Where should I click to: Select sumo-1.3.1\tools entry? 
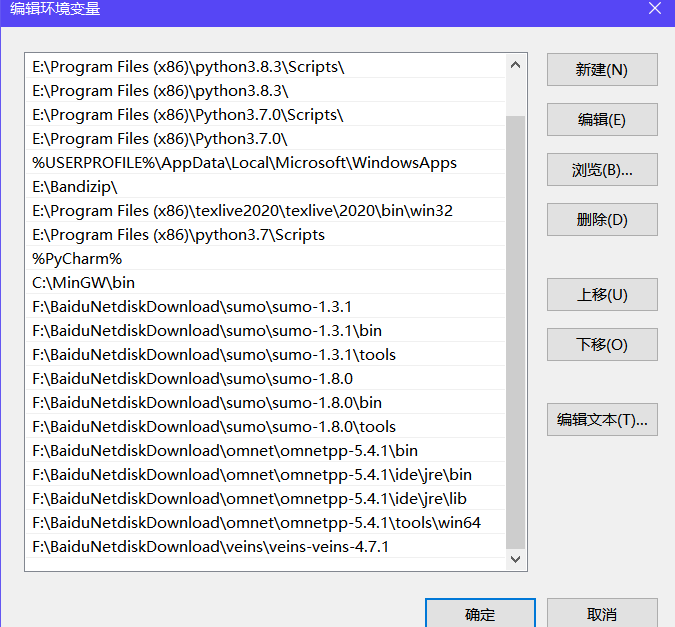[266, 354]
